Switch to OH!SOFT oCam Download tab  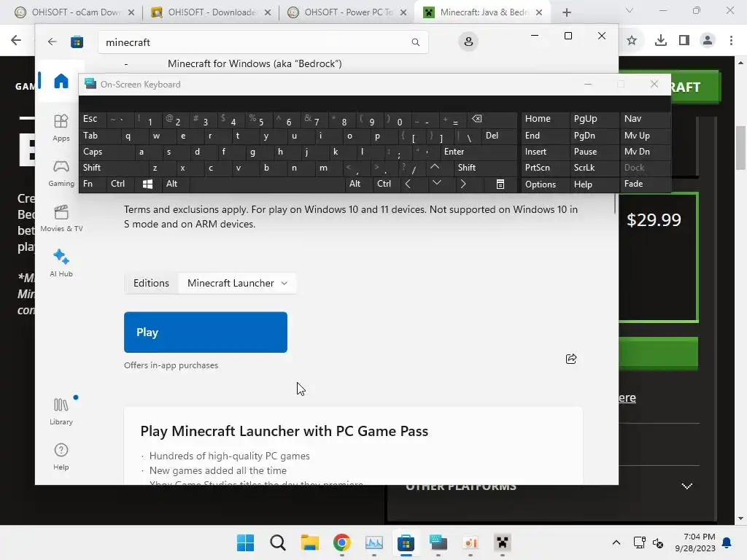coord(75,12)
